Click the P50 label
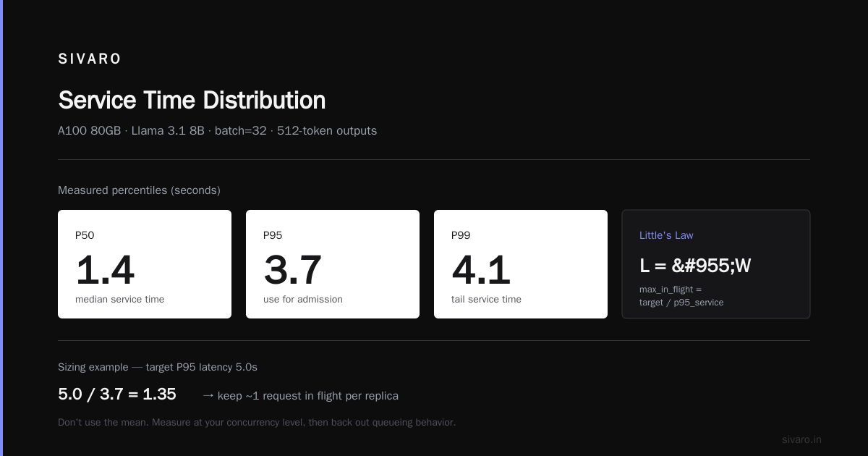 click(x=85, y=235)
